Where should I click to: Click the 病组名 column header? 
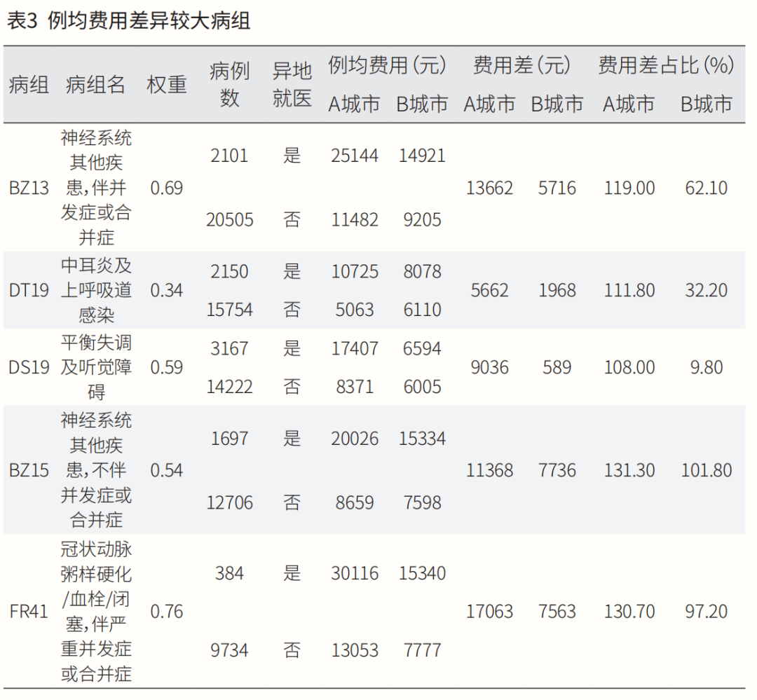pyautogui.click(x=95, y=85)
